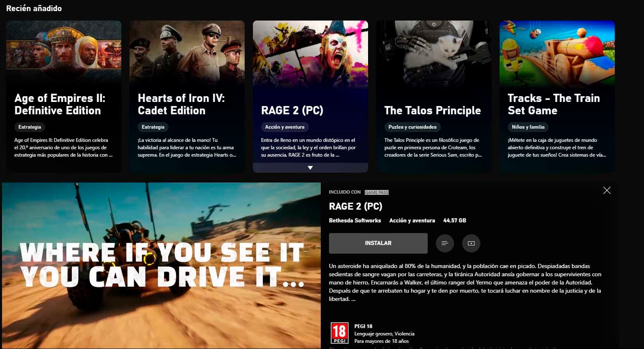This screenshot has width=644, height=349.
Task: Click the RAGE 2 asteroid description paragraph
Action: point(465,282)
